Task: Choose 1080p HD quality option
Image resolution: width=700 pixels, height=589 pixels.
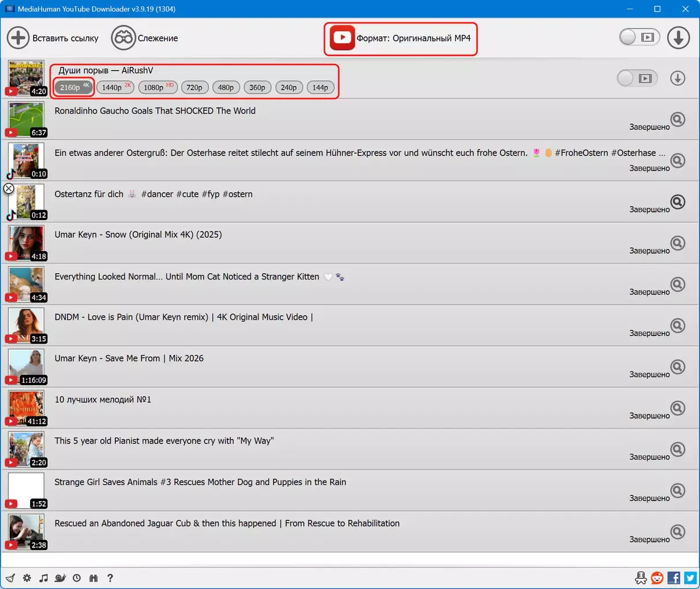Action: point(158,87)
